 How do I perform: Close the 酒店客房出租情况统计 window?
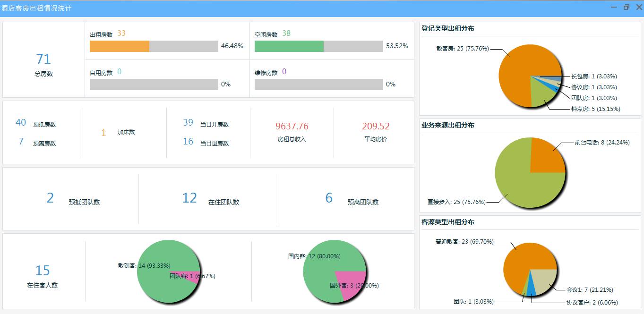point(639,7)
